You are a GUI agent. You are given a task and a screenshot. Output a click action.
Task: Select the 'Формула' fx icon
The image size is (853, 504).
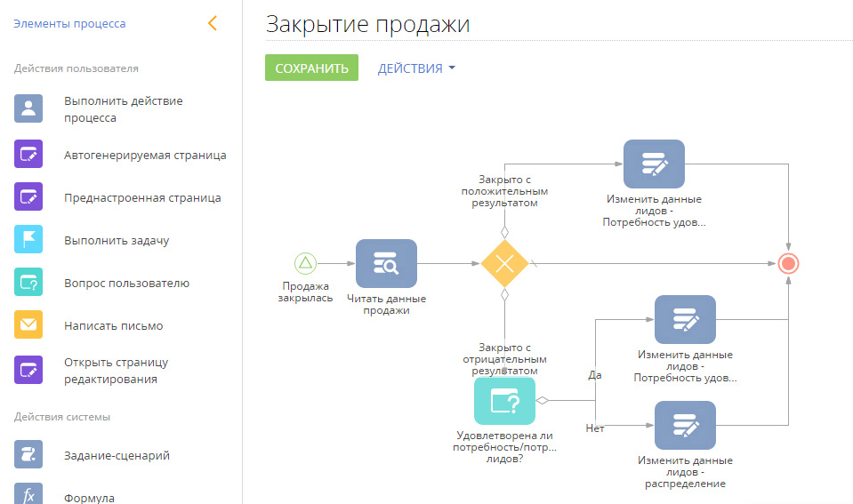pos(28,493)
